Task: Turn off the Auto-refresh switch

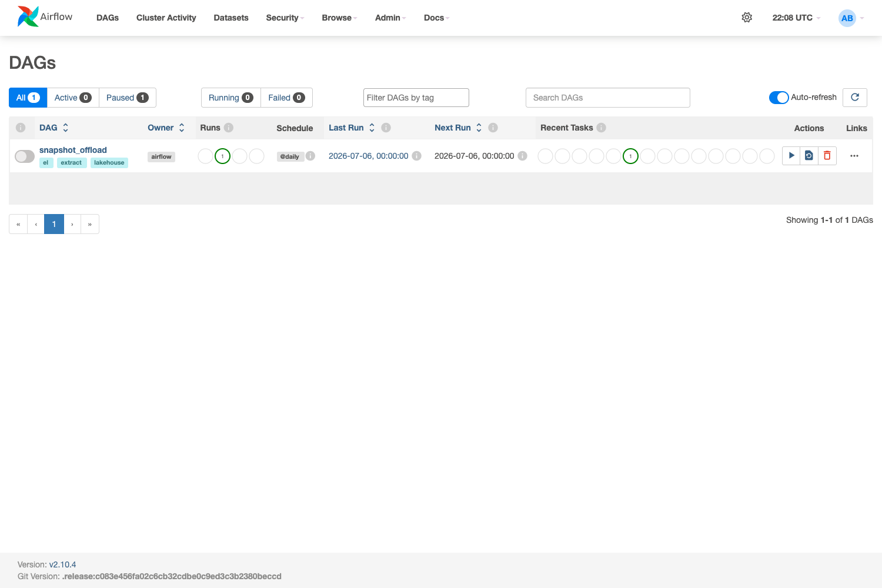Action: [x=779, y=98]
